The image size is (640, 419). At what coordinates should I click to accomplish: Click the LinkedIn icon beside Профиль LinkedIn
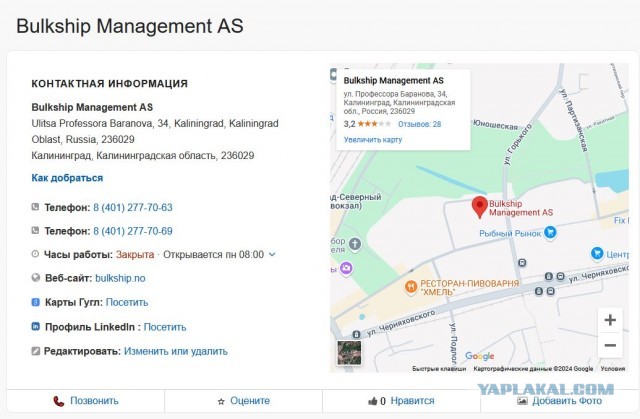36,326
